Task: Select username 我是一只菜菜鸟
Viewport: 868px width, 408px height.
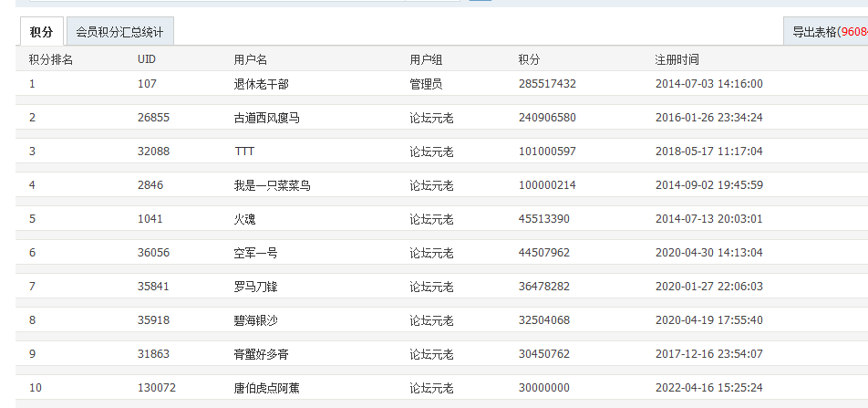Action: 273,185
